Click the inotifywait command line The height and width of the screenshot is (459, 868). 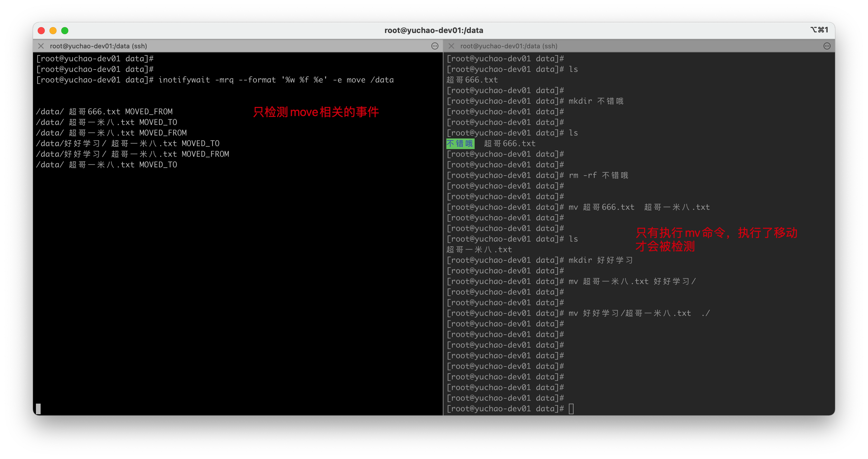point(276,80)
